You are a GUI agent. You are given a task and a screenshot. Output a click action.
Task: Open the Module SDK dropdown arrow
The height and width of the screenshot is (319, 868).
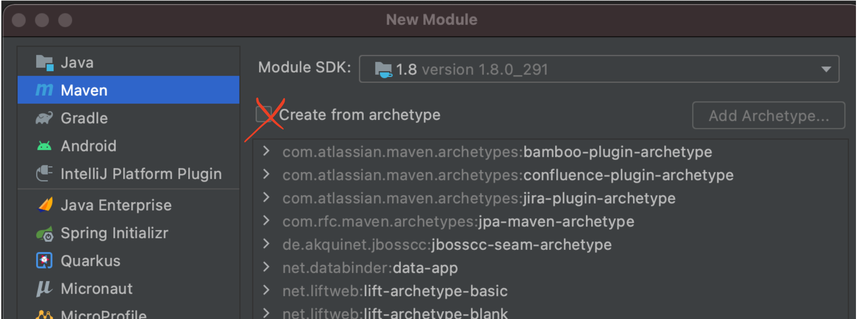tap(826, 70)
